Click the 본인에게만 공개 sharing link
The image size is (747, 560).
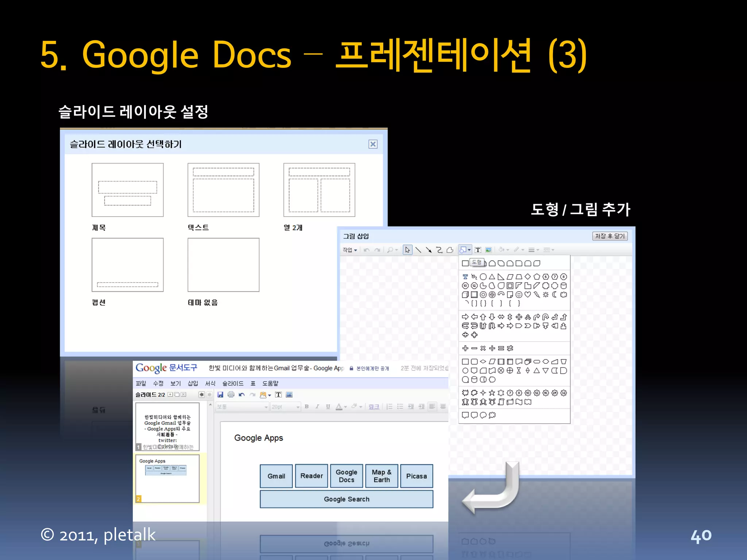point(369,368)
